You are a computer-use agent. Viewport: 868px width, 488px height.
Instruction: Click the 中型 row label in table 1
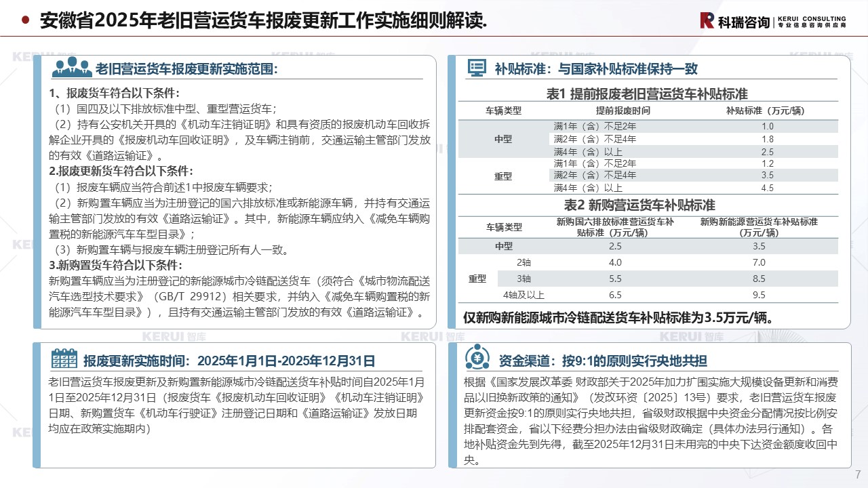(503, 139)
